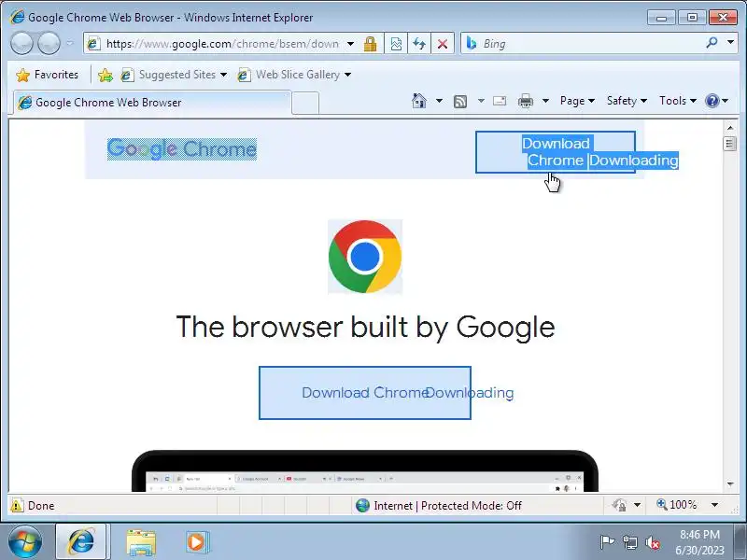747x560 pixels.
Task: Expand the address bar autocomplete dropdown
Action: click(351, 44)
